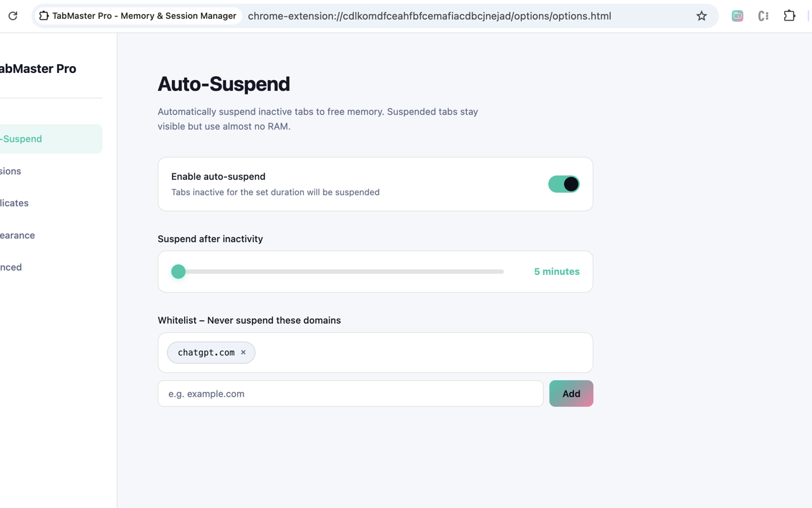Click the inactivity slider handle

click(x=178, y=272)
